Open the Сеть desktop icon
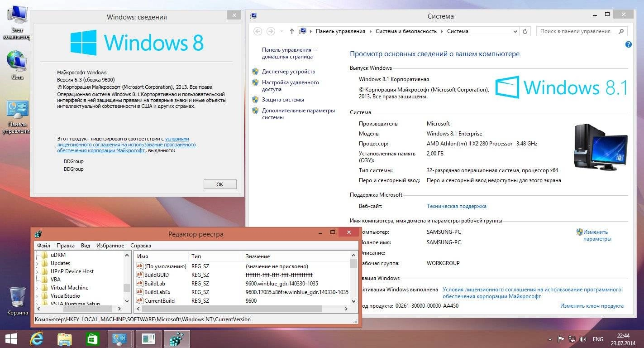Viewport: 644px width, 348px height. [x=17, y=59]
